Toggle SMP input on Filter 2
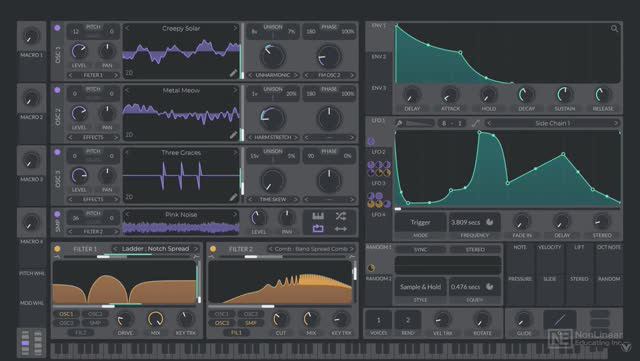The image size is (640, 361). click(251, 323)
